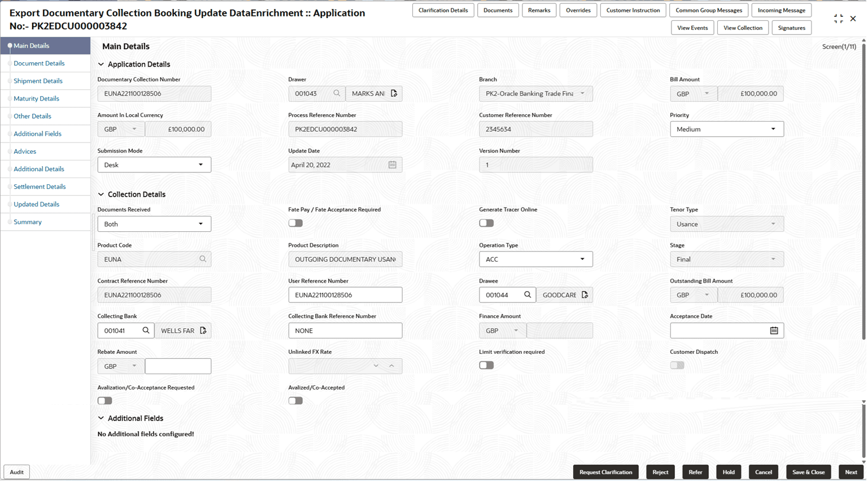The width and height of the screenshot is (868, 481).
Task: Open the Stage dropdown
Action: point(727,259)
